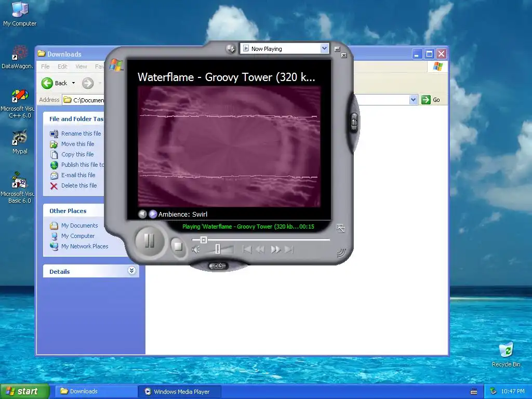Viewport: 532px width, 399px height.
Task: Expand the Details panel
Action: click(x=131, y=270)
